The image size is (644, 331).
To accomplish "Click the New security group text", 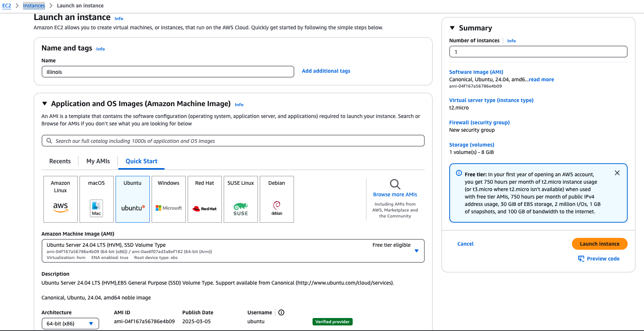I will [472, 130].
